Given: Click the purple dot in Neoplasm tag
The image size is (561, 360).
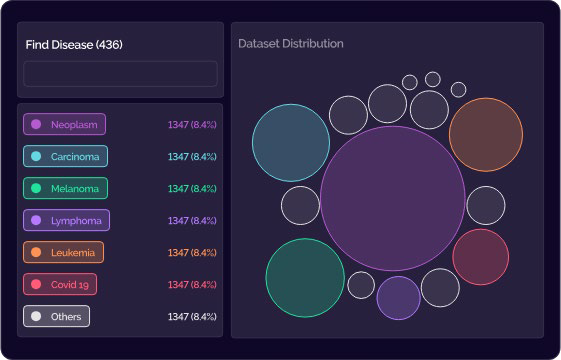Looking at the screenshot, I should pos(36,124).
